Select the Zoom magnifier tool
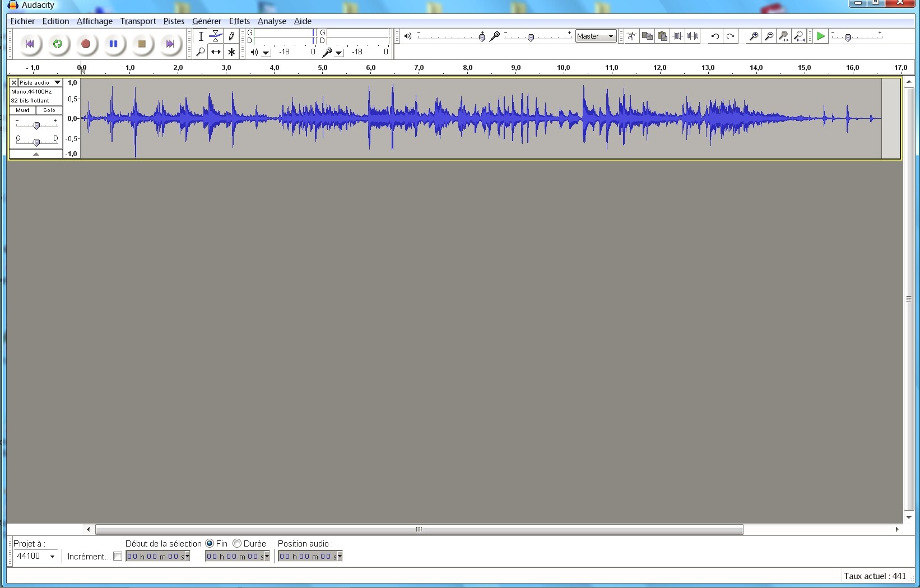Viewport: 920px width, 588px height. [x=201, y=52]
